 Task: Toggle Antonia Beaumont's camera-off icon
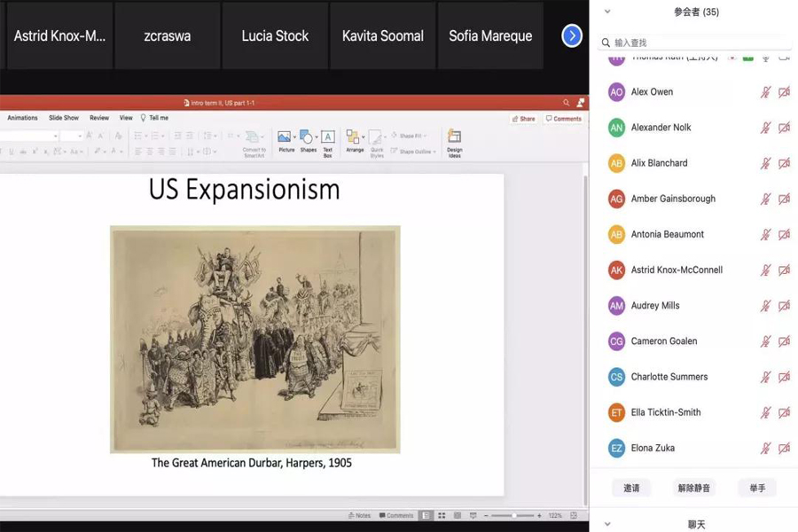784,235
